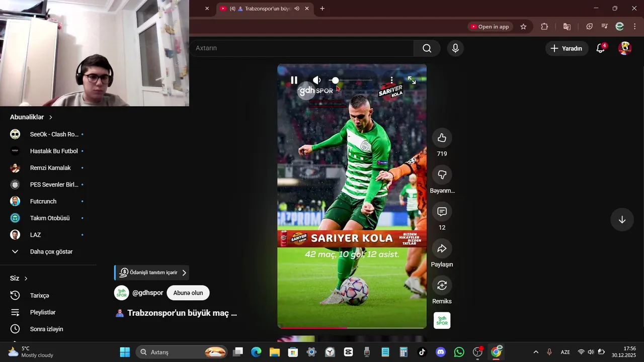Open a new browser tab
The height and width of the screenshot is (362, 644).
pyautogui.click(x=322, y=9)
